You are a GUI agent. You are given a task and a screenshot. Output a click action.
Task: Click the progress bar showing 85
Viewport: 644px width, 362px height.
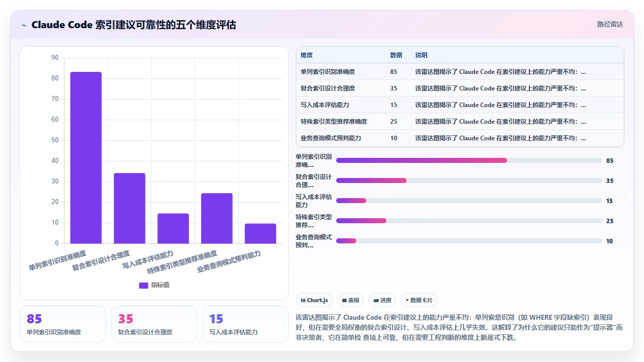(469, 160)
